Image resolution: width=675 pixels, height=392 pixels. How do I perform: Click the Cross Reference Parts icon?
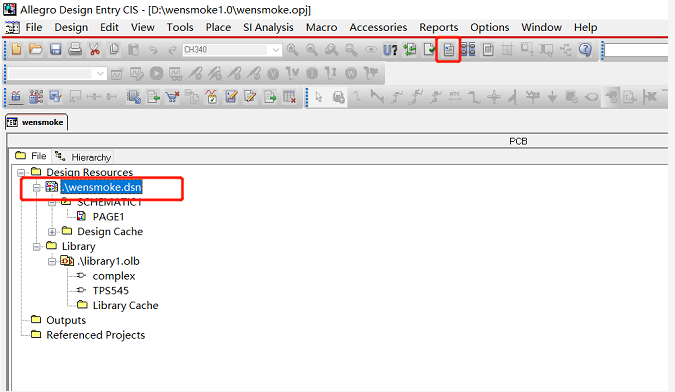click(x=468, y=49)
